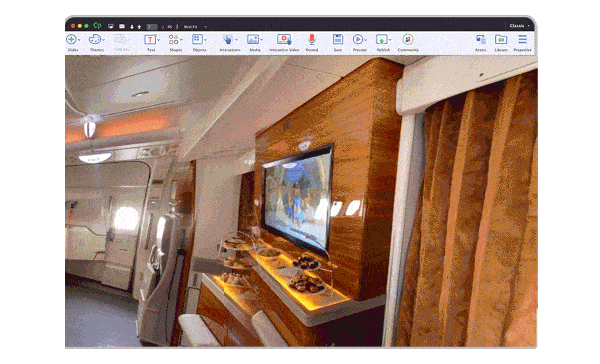Image resolution: width=600 pixels, height=364 pixels.
Task: Open the Themes palette icon
Action: 95,39
